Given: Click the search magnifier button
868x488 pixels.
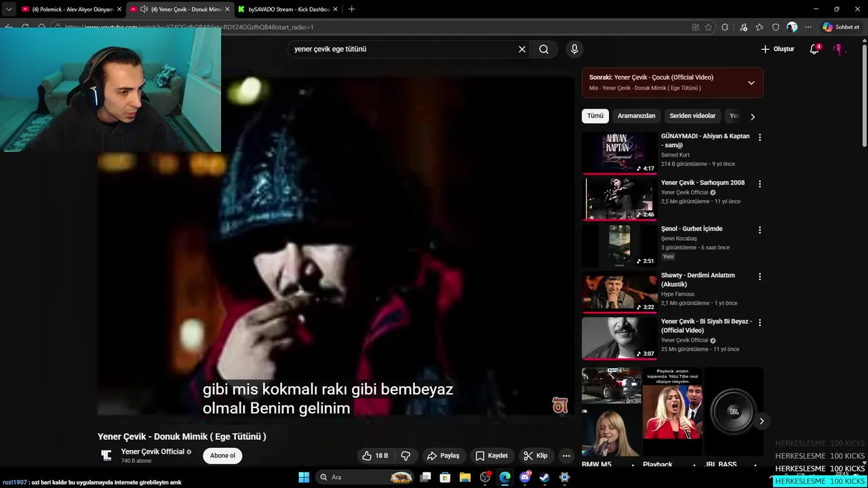Looking at the screenshot, I should (544, 49).
